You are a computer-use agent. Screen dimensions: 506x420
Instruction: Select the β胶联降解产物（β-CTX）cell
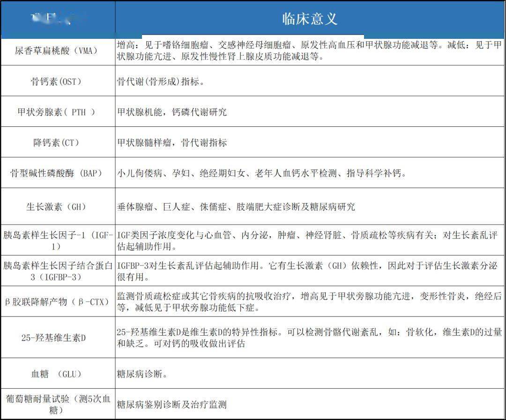coord(58,301)
